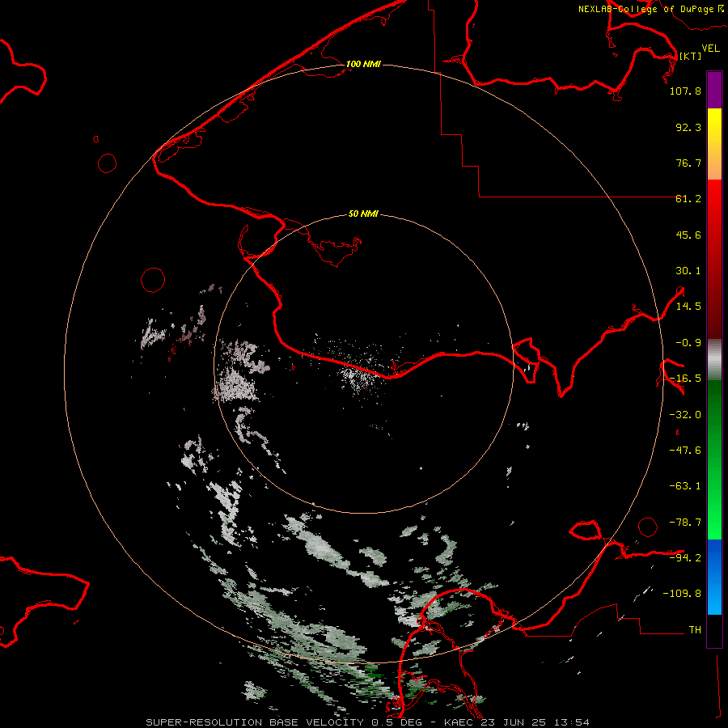Click the red circle marker near upper-left coastline

click(108, 163)
